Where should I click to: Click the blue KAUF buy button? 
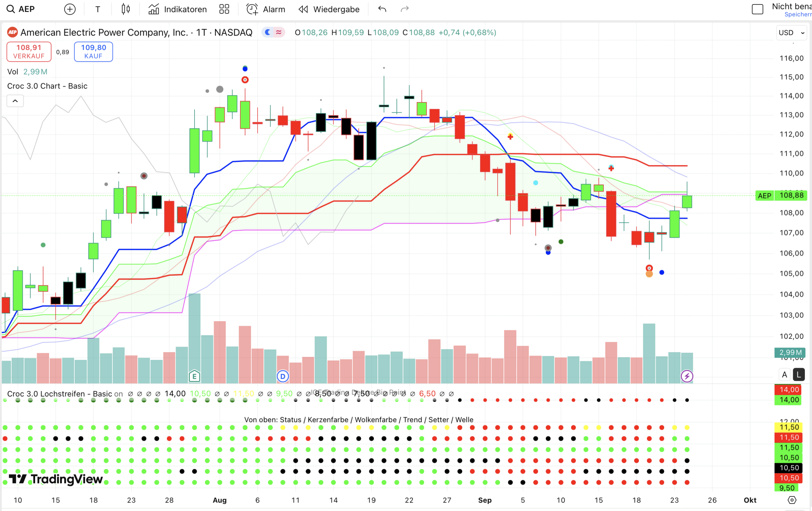coord(94,52)
